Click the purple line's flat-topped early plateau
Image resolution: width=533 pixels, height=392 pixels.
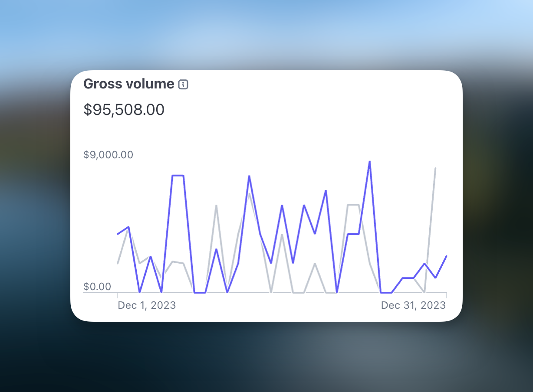(178, 176)
